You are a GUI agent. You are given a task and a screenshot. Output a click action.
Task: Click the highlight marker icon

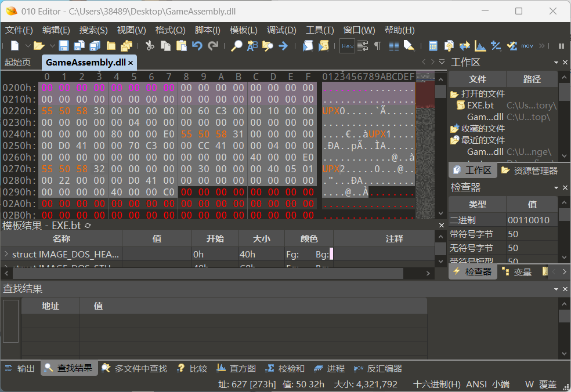pyautogui.click(x=409, y=45)
